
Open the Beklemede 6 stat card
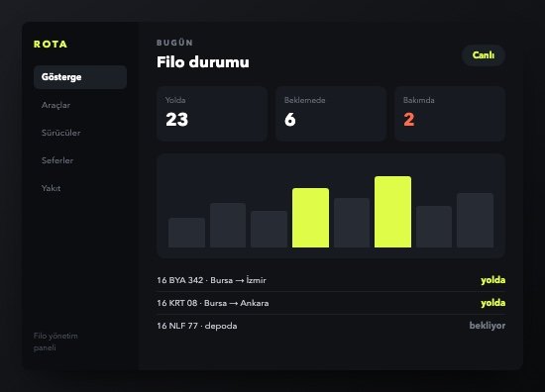(331, 114)
